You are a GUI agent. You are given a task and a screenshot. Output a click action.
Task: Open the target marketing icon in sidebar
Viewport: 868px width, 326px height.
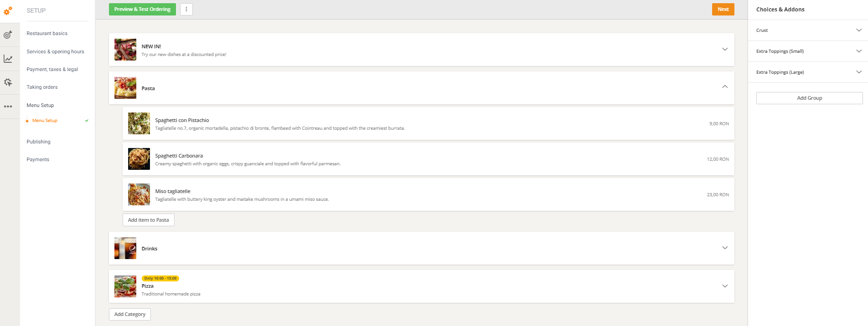click(x=8, y=35)
